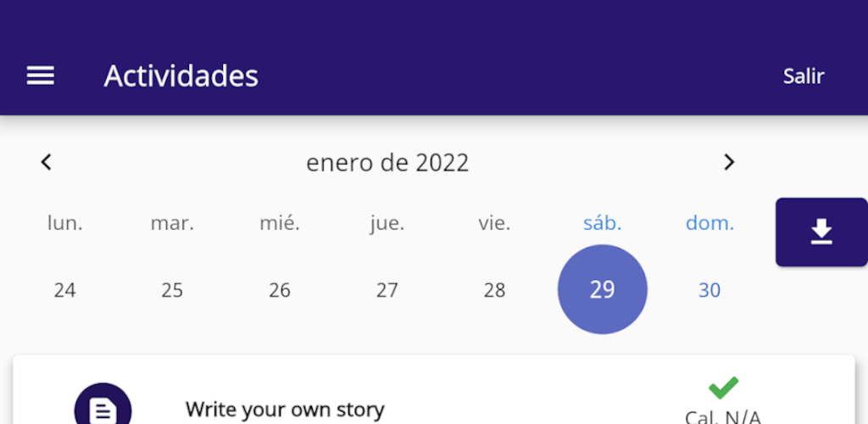
Task: Go to next month arrow
Action: pyautogui.click(x=729, y=162)
